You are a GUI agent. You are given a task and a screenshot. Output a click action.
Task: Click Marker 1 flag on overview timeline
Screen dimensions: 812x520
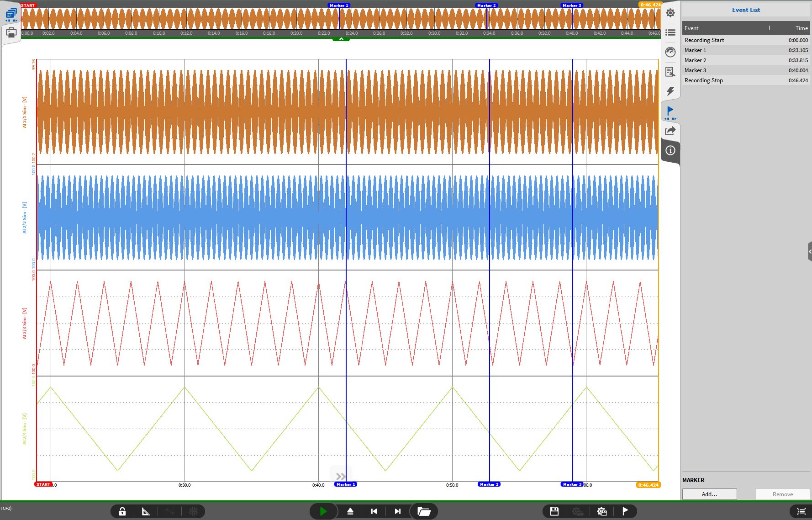339,5
